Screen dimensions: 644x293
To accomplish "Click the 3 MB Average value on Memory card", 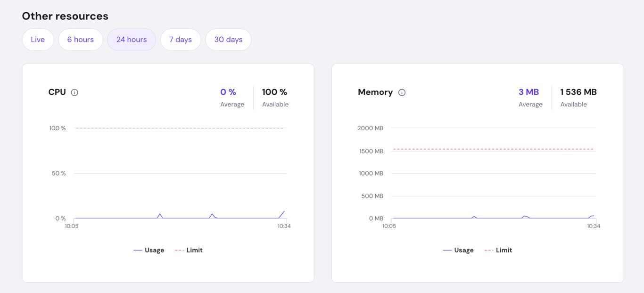I will pyautogui.click(x=529, y=92).
